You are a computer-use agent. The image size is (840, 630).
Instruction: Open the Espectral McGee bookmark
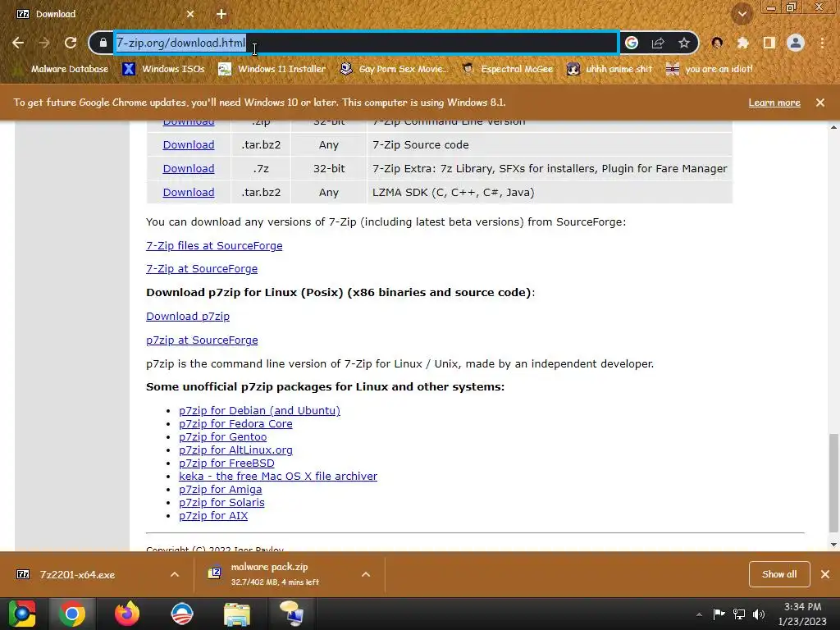click(507, 69)
